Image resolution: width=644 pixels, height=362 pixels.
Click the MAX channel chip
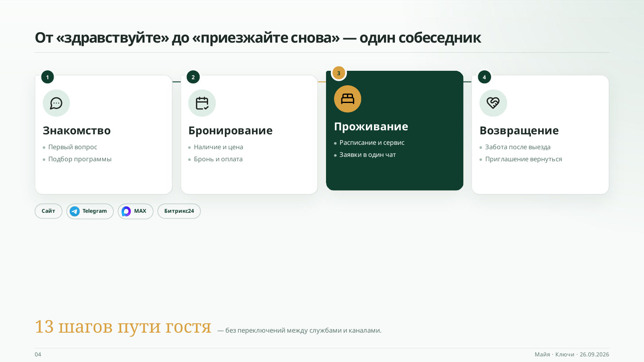click(135, 211)
